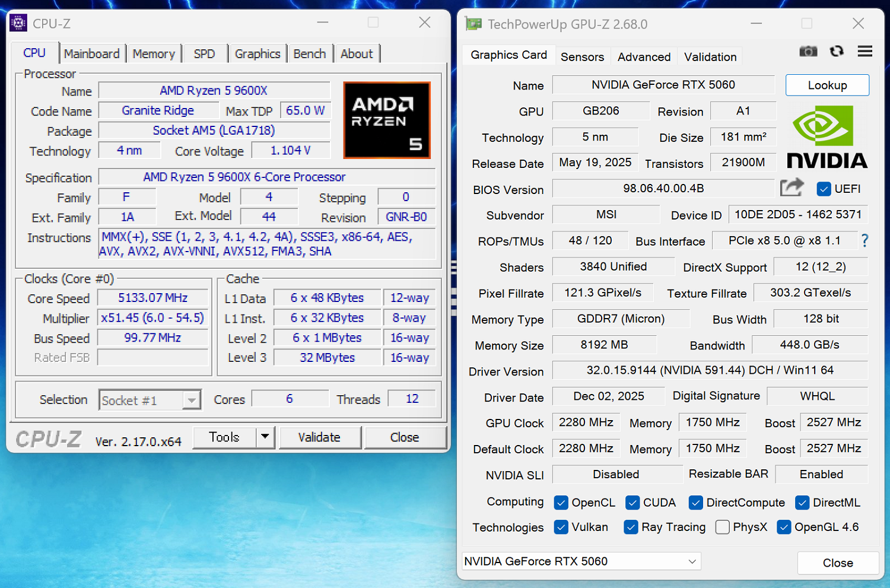
Task: Open the GPU-Z hamburger menu
Action: (x=864, y=52)
